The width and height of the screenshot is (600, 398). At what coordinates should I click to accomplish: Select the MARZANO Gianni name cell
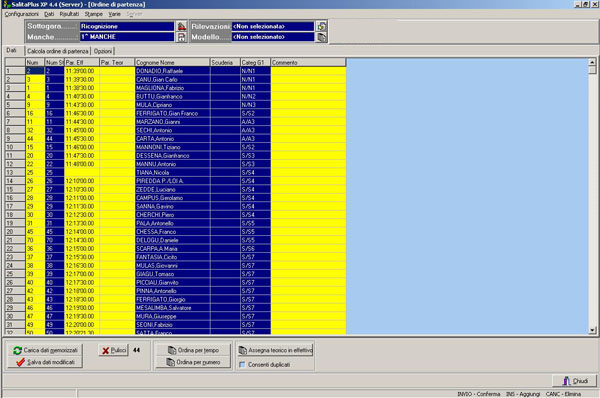click(x=172, y=122)
